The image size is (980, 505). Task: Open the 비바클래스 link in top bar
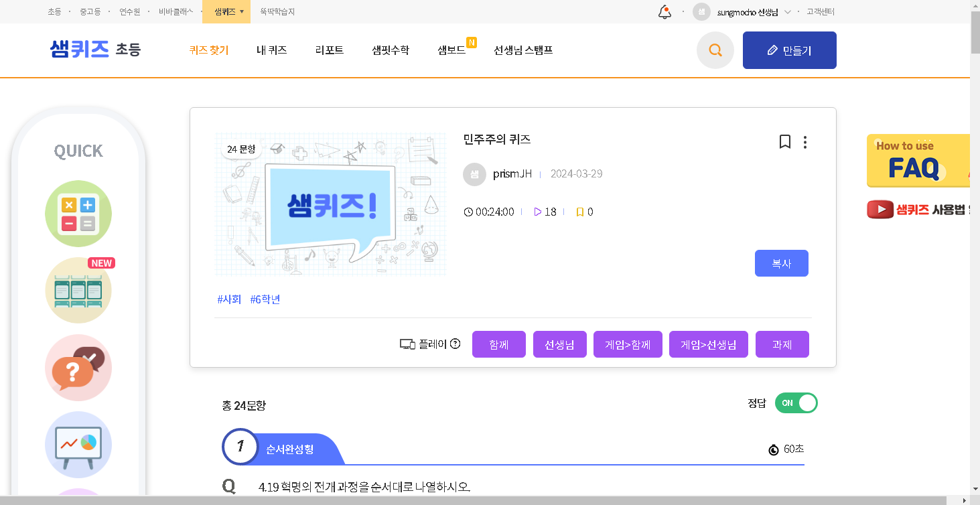[176, 11]
